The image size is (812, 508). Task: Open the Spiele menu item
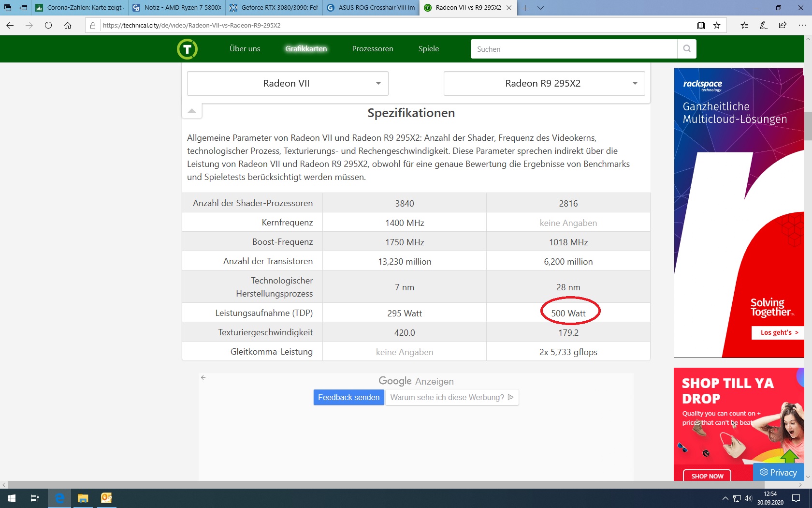(429, 49)
